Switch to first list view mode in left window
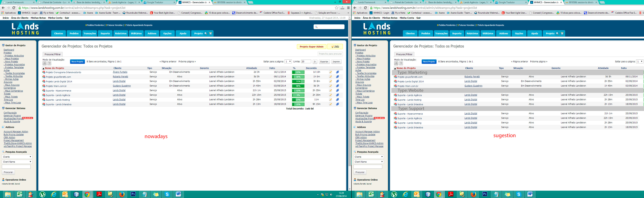 pyautogui.click(x=44, y=63)
